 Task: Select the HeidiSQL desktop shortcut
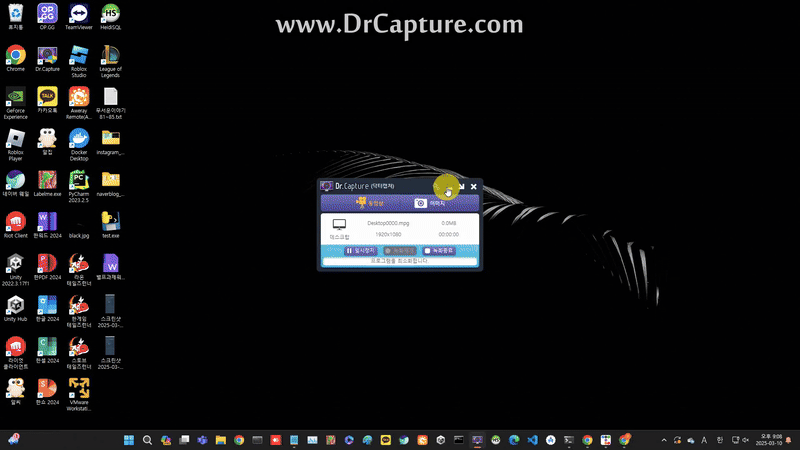pos(110,16)
